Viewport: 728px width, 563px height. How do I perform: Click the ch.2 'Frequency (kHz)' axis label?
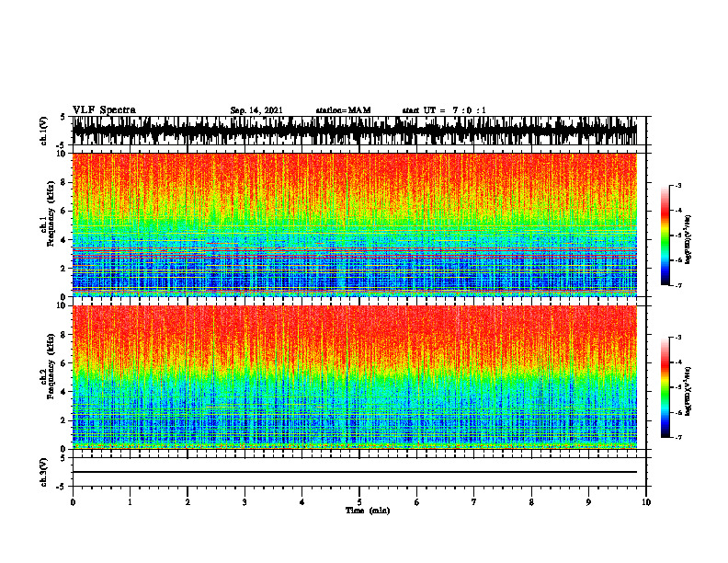pyautogui.click(x=51, y=366)
